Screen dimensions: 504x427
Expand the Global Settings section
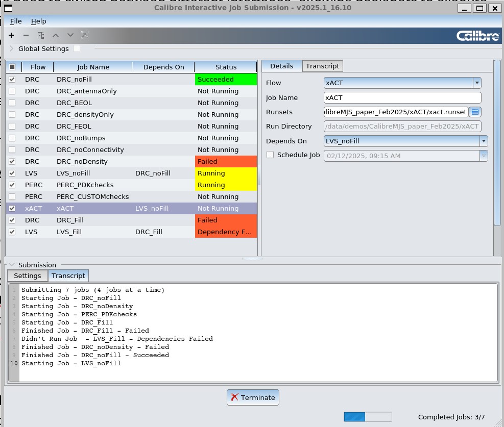click(x=11, y=48)
